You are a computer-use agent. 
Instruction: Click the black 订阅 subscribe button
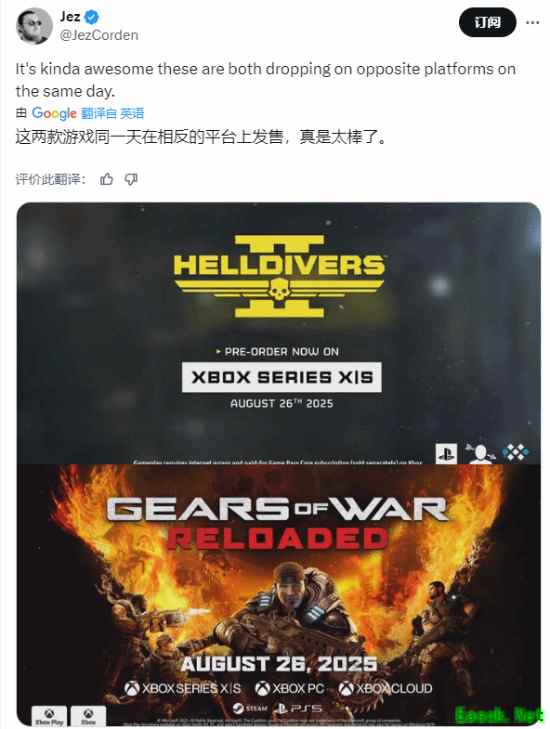(487, 22)
